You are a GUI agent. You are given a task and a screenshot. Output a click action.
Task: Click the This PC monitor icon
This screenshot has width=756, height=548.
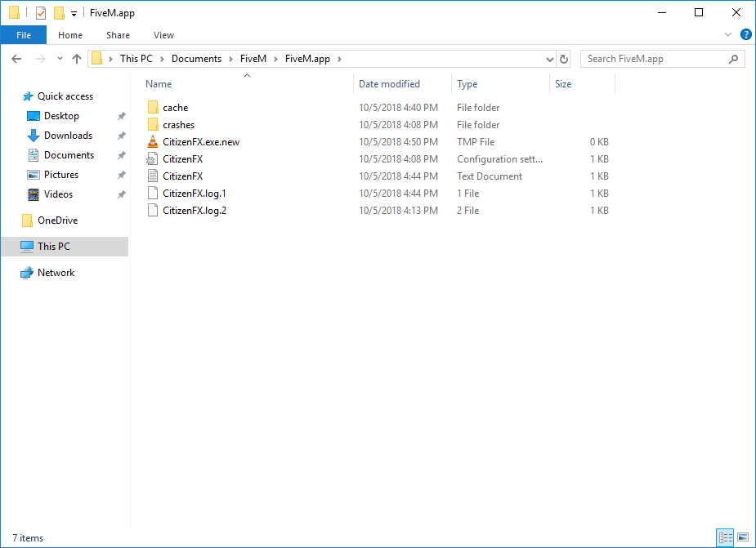(x=27, y=247)
